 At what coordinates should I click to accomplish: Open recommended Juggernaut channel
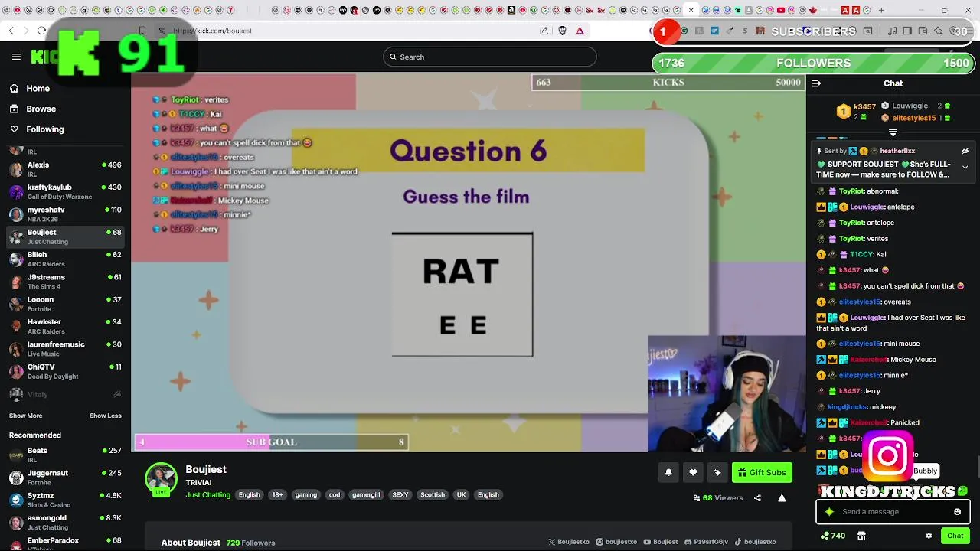click(65, 478)
